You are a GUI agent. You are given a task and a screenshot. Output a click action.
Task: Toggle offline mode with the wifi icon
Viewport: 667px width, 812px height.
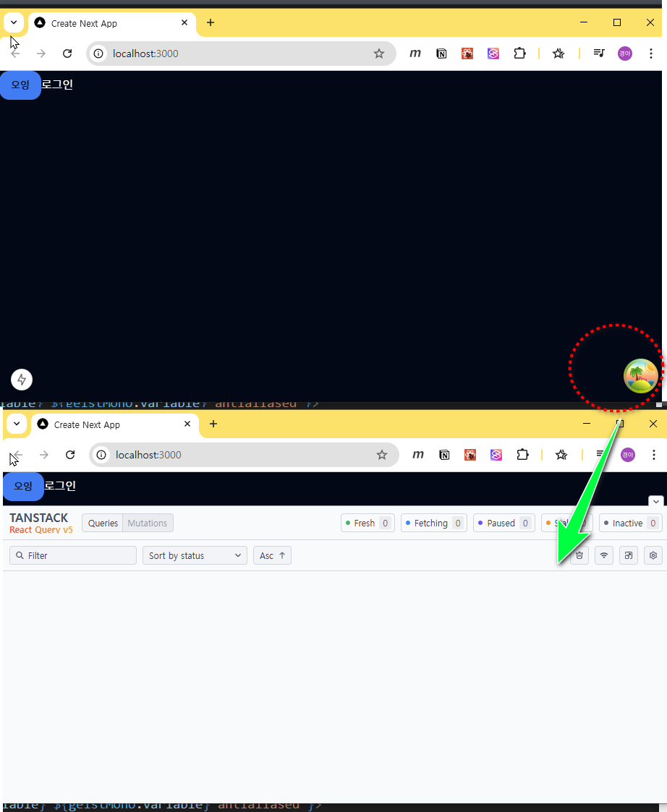[604, 555]
